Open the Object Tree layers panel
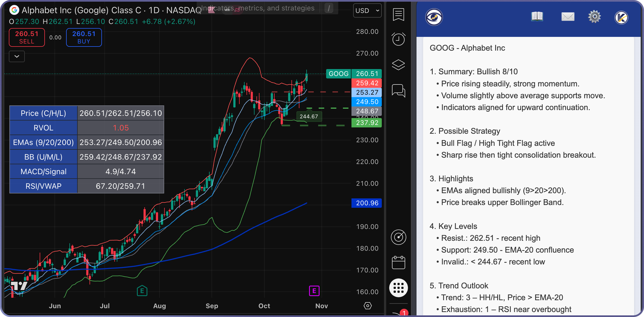This screenshot has width=644, height=317. [399, 64]
